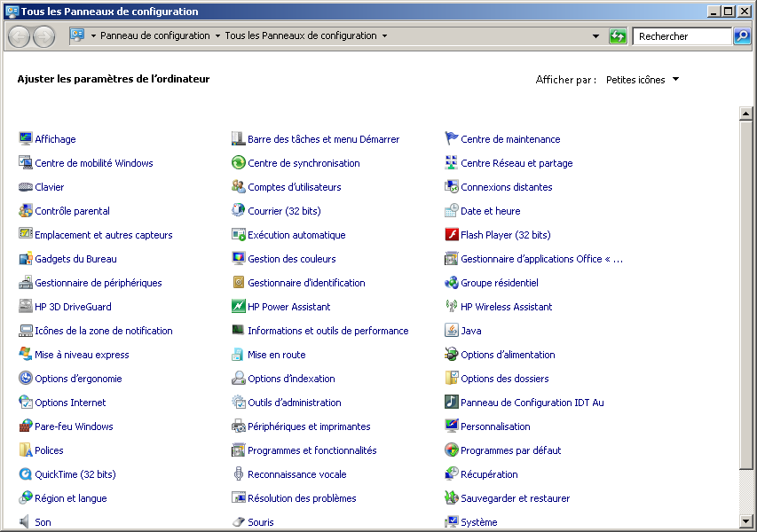Click the Forward navigation arrow button

(44, 36)
